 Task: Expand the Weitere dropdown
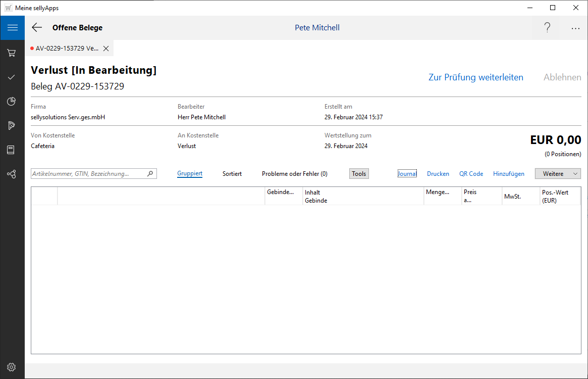(558, 174)
